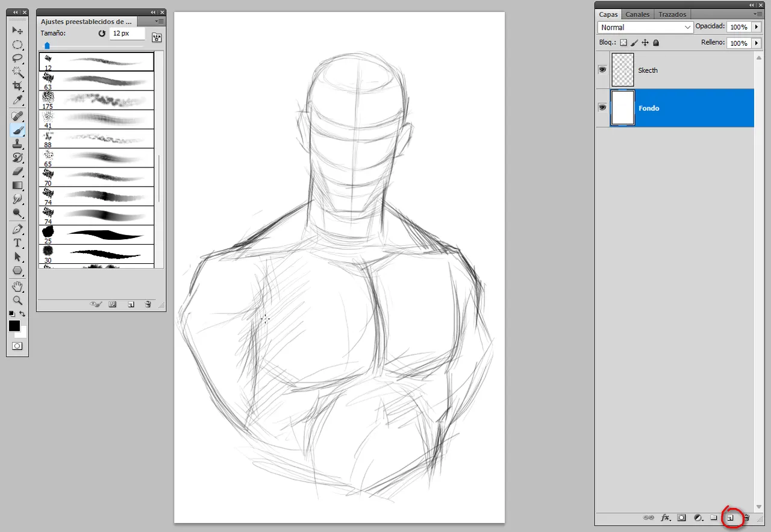
Task: Toggle lock image pixels
Action: coord(634,43)
